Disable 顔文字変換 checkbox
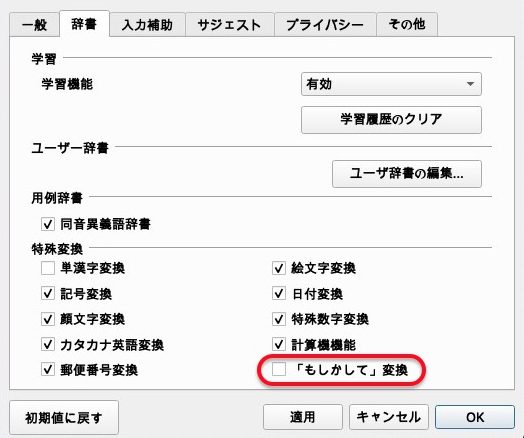Viewport: 524px width, 438px height. [48, 319]
